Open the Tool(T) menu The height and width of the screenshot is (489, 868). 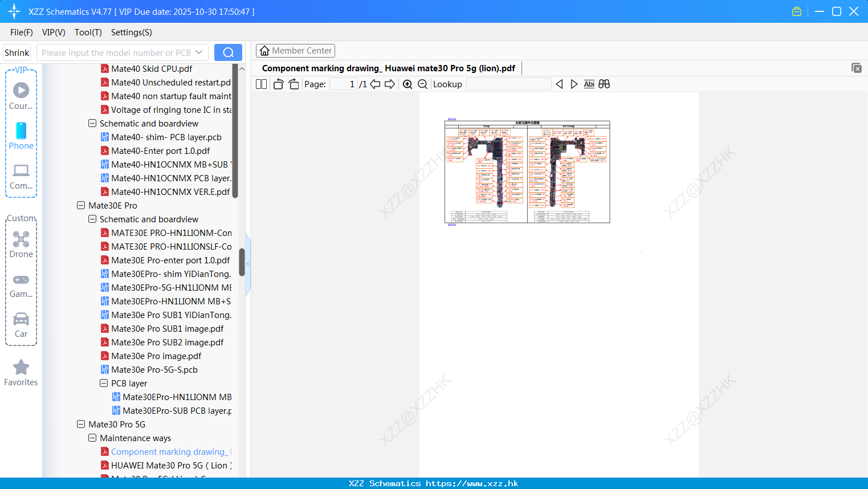88,32
